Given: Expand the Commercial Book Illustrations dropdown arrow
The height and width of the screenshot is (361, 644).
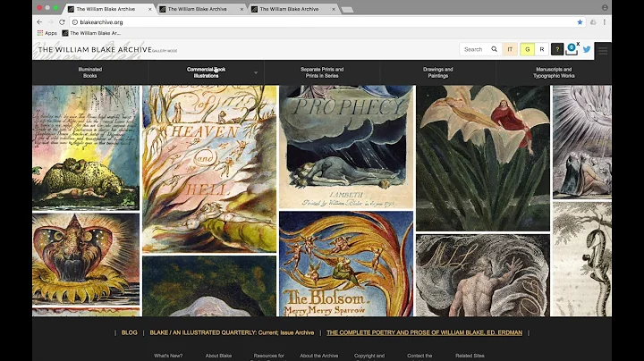Looking at the screenshot, I should click(256, 73).
